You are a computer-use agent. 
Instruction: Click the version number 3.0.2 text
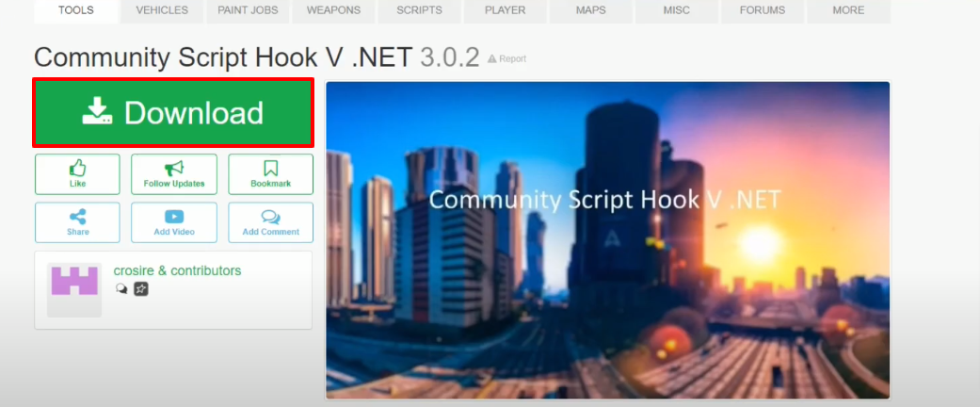pyautogui.click(x=450, y=57)
